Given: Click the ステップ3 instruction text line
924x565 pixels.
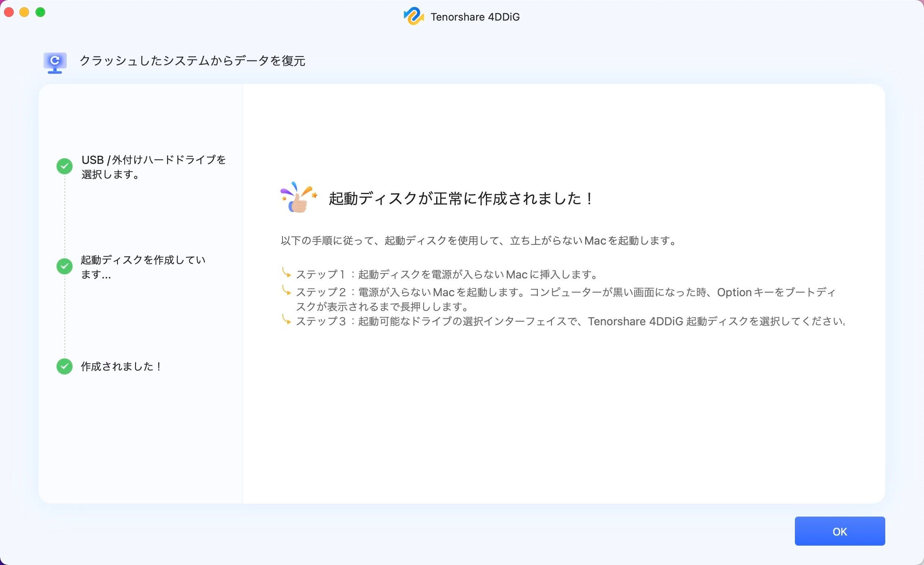Looking at the screenshot, I should coord(569,321).
